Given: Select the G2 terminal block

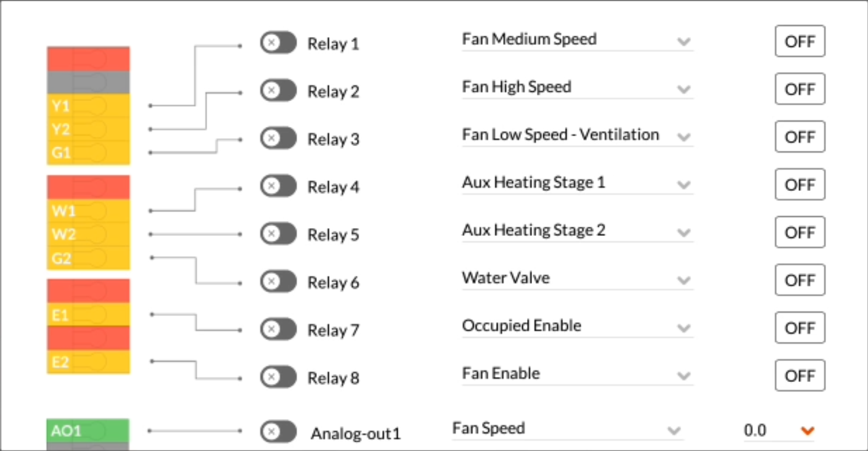Looking at the screenshot, I should pos(88,258).
